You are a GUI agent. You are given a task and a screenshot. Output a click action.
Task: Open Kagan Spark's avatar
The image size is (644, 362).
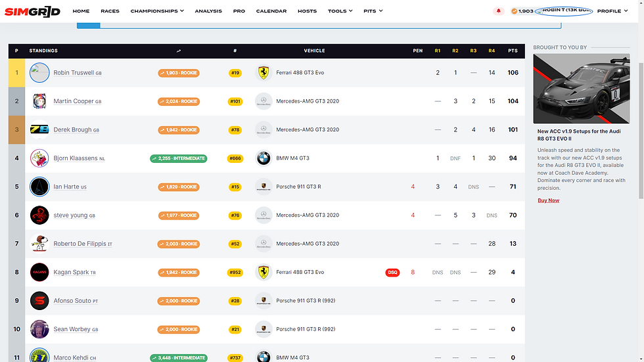39,272
